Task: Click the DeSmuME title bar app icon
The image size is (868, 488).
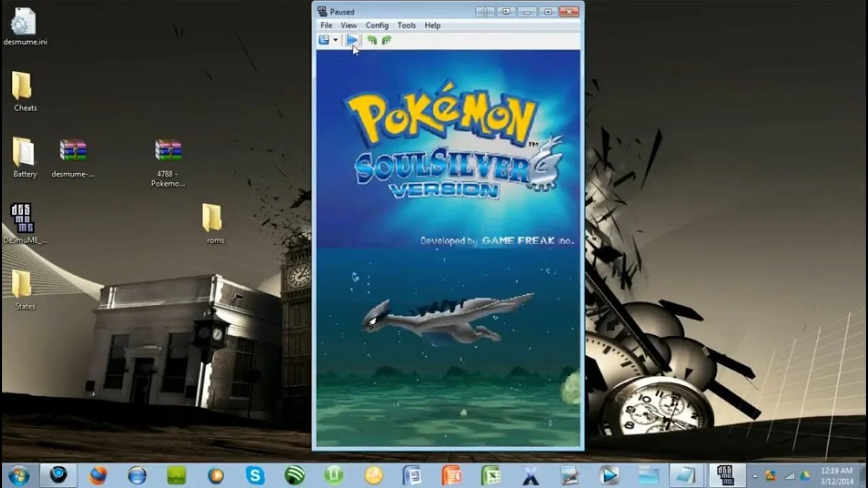Action: pos(323,12)
